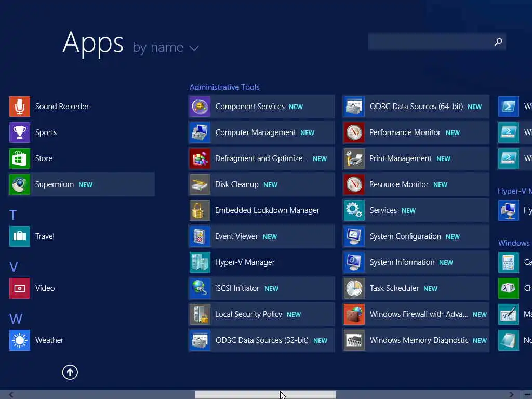The image size is (532, 399).
Task: Click the 'Local Security Policy' label text
Action: (x=248, y=314)
